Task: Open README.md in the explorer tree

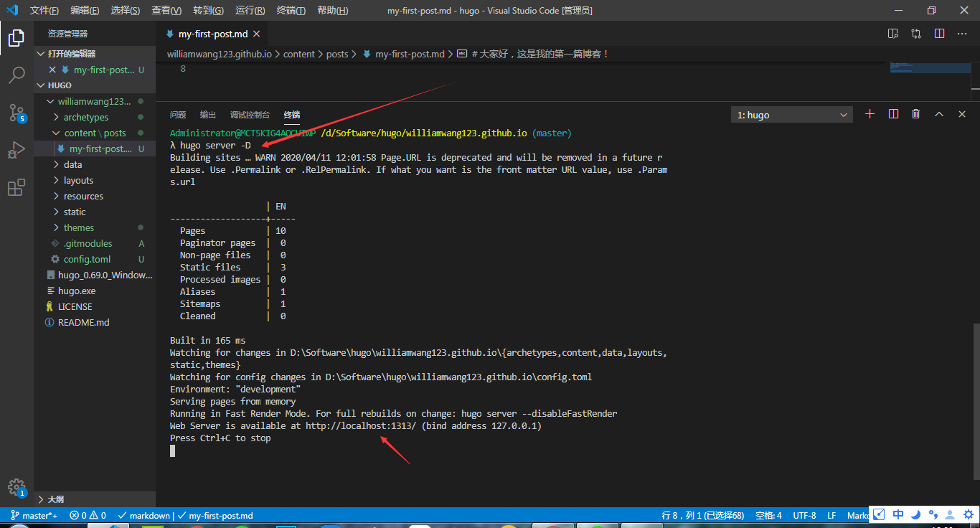Action: pyautogui.click(x=95, y=322)
